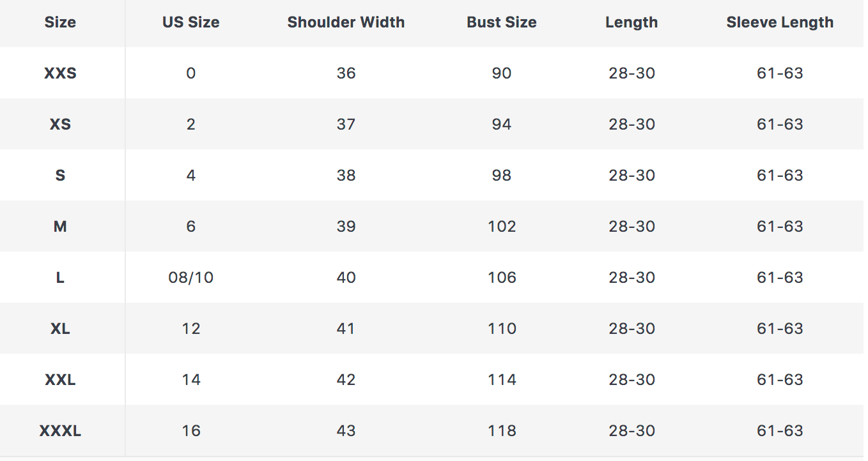This screenshot has height=461, width=868.
Task: Click US size value 16
Action: pos(190,431)
